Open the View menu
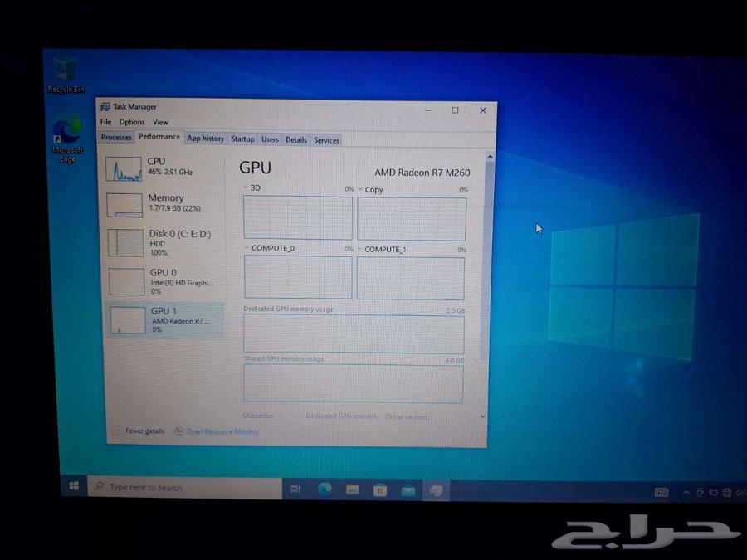 tap(160, 122)
